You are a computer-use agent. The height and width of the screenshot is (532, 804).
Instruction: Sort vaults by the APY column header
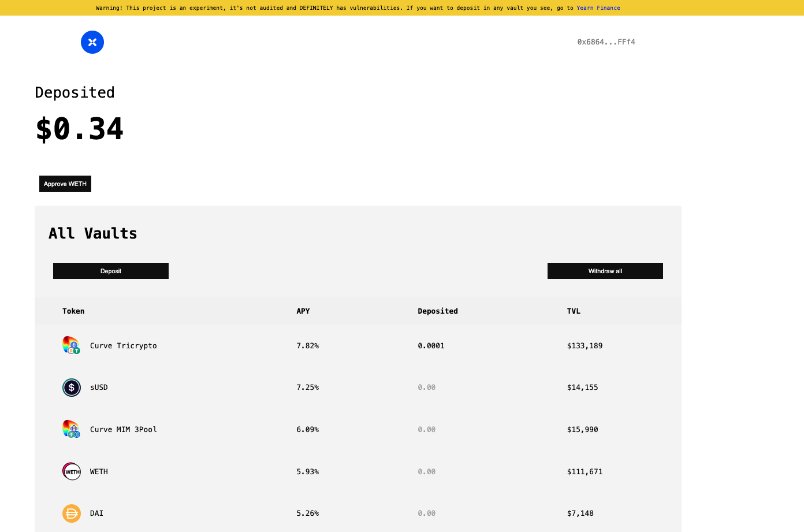click(x=303, y=311)
